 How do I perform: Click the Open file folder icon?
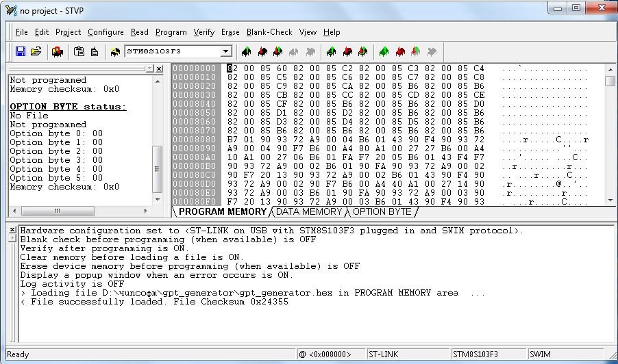pos(36,52)
